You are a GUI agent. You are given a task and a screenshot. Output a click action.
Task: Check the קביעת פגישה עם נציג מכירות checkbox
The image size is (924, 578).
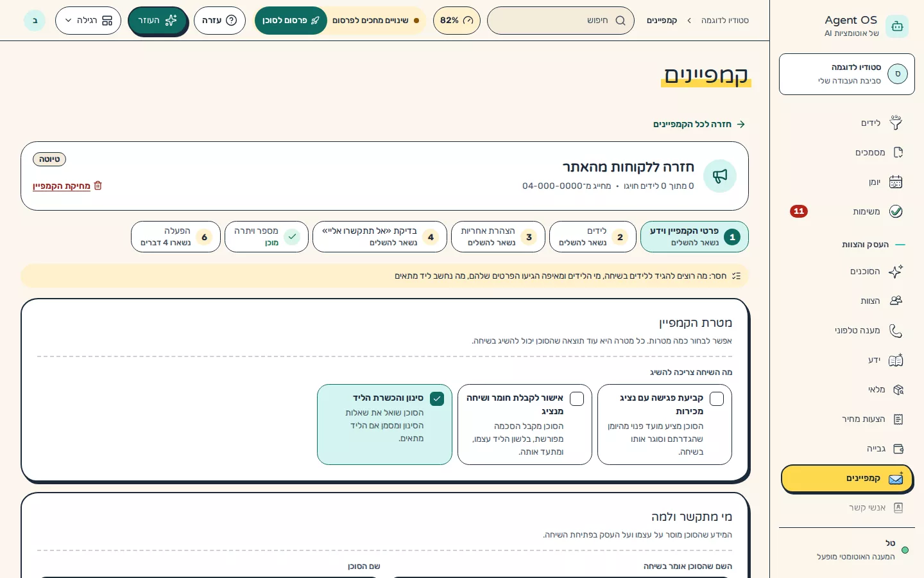click(x=717, y=399)
